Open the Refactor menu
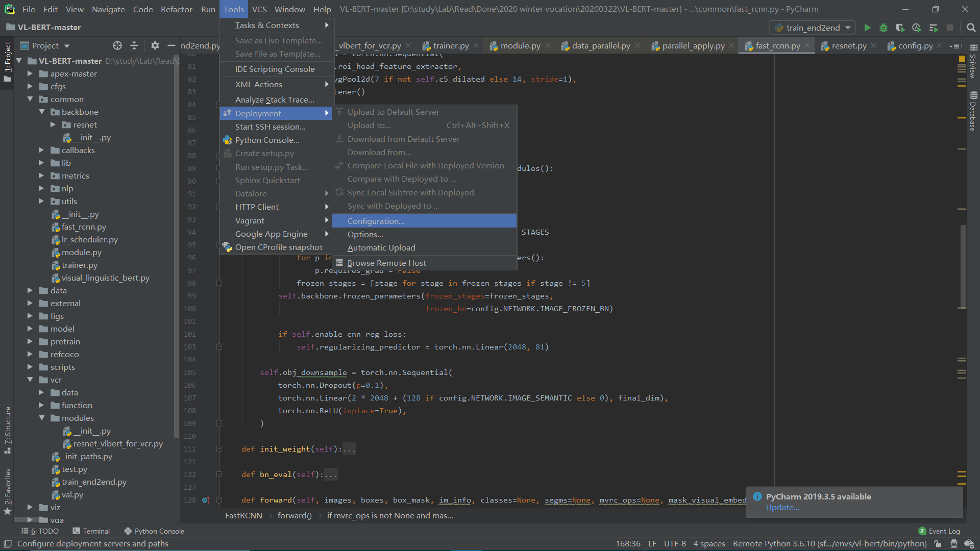The image size is (980, 551). click(176, 9)
